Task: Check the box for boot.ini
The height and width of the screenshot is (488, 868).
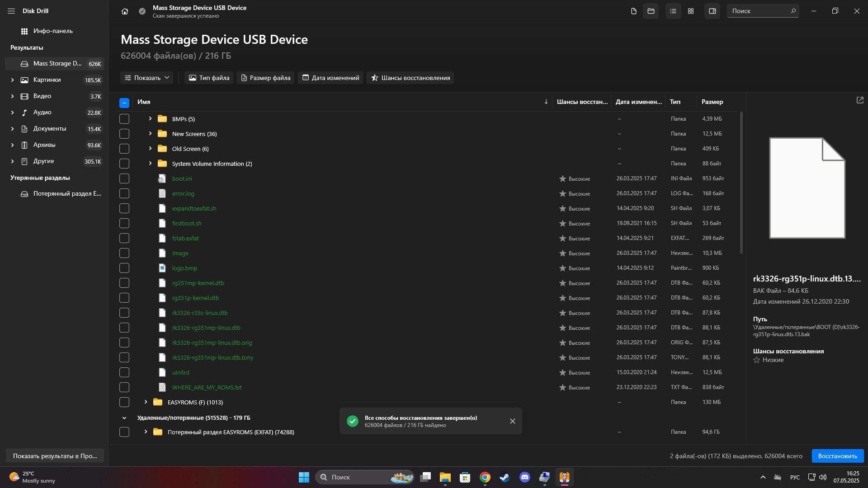Action: [124, 179]
